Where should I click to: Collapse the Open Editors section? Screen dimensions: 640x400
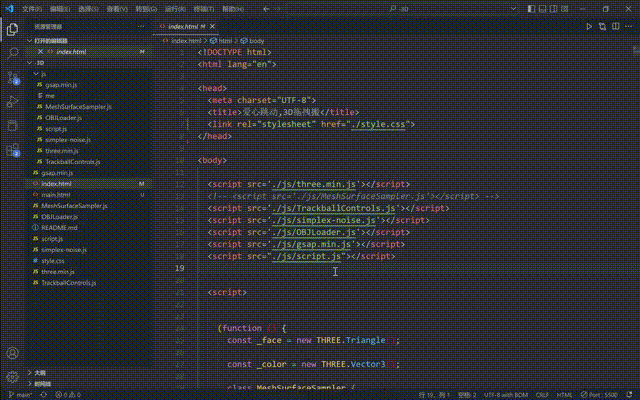click(x=29, y=41)
